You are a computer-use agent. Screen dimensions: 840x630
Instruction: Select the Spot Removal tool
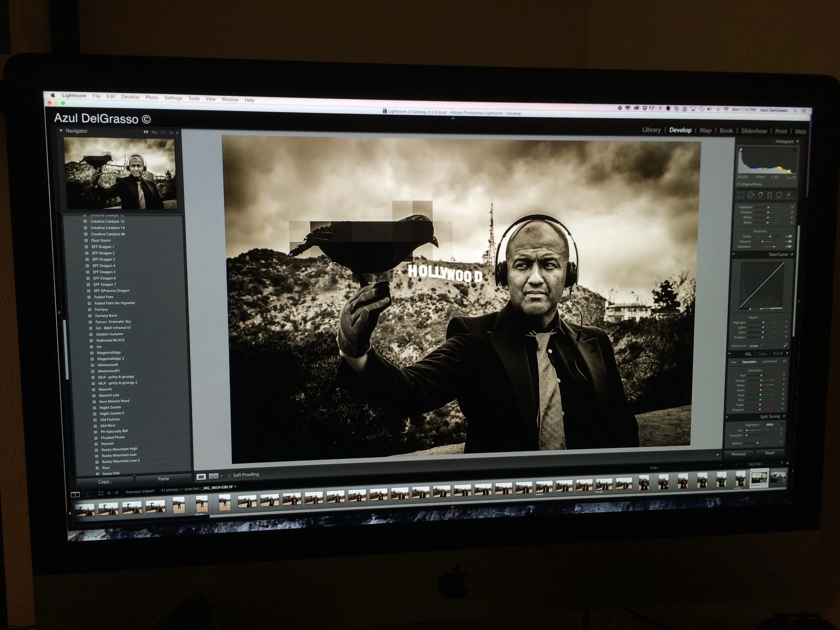pyautogui.click(x=751, y=195)
